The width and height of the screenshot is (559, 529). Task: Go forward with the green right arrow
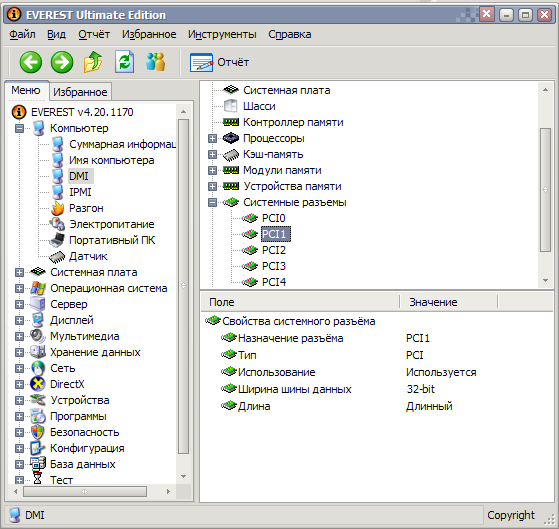(62, 62)
